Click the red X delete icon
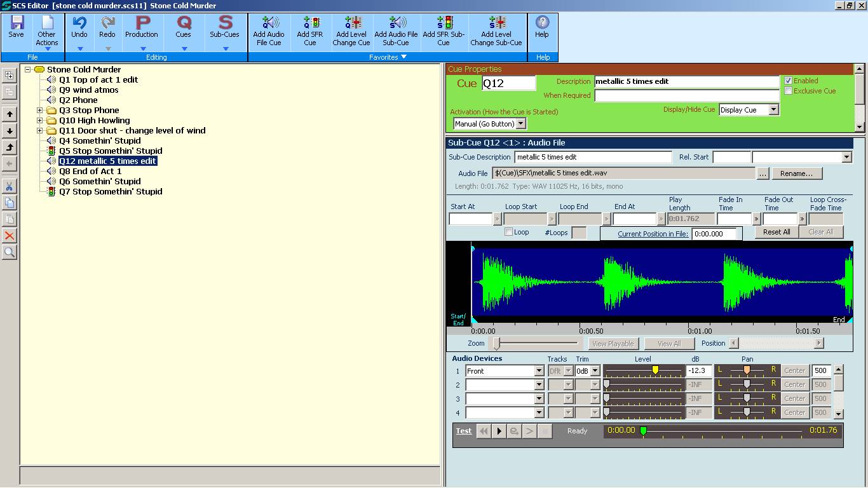Viewport: 868px width, 488px height. 10,236
